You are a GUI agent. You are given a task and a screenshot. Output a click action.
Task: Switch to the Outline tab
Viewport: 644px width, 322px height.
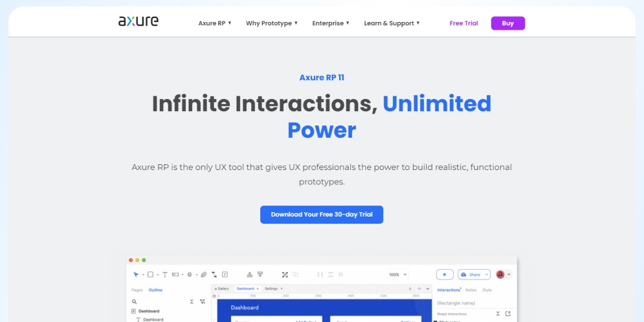point(155,290)
